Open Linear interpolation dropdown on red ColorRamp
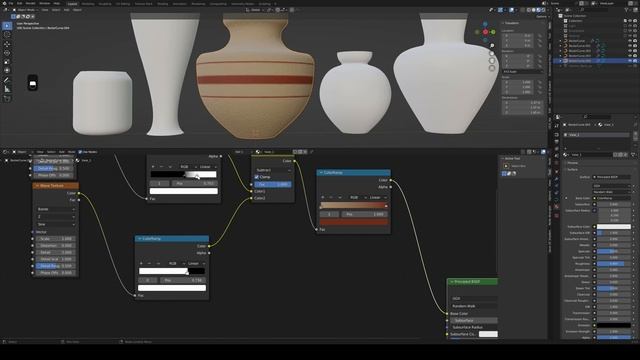The image size is (640, 360). point(376,198)
